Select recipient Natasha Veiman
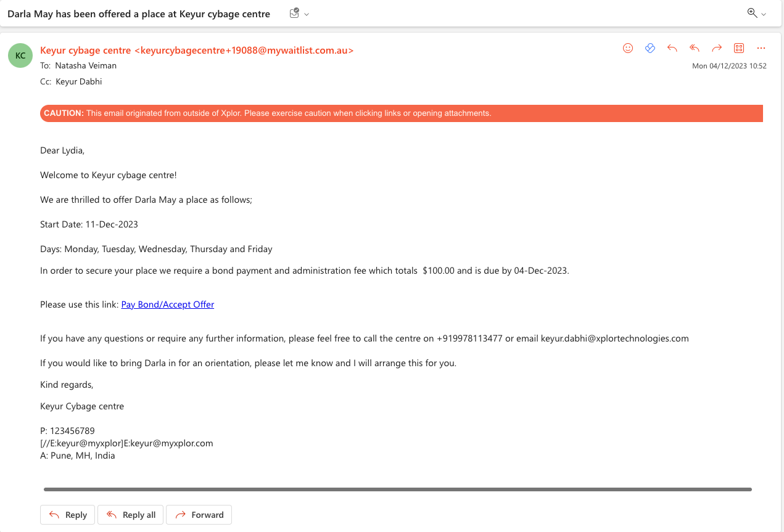 [85, 65]
